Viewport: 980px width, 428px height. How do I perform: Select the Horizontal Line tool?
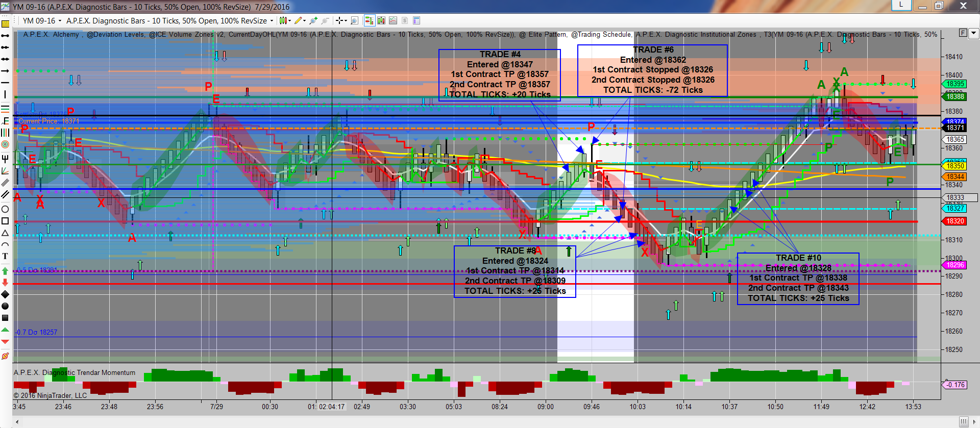pos(5,82)
